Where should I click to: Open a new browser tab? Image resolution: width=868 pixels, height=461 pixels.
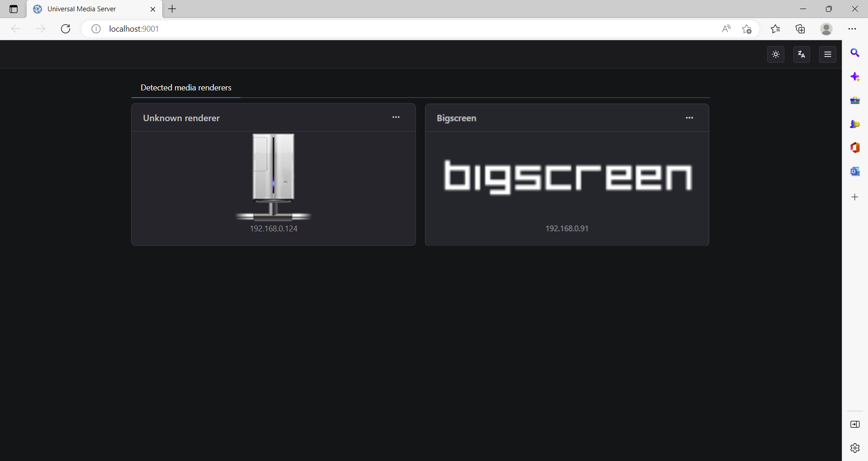[x=172, y=9]
